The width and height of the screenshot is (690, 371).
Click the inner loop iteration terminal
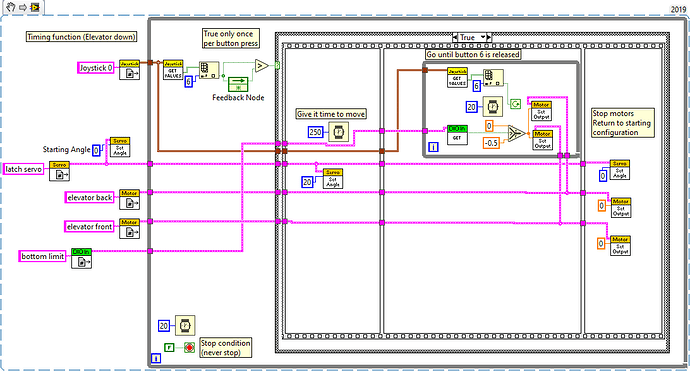point(433,147)
